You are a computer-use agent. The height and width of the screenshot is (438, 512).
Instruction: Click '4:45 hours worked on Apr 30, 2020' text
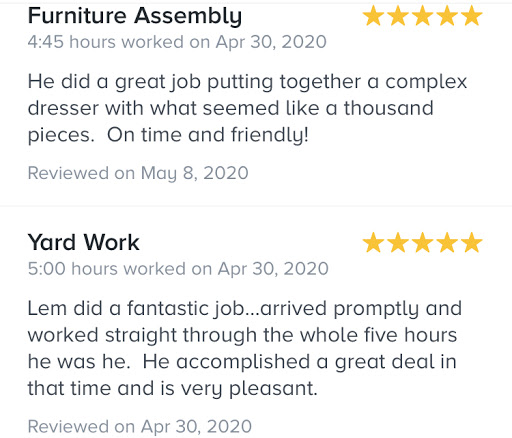[x=177, y=42]
